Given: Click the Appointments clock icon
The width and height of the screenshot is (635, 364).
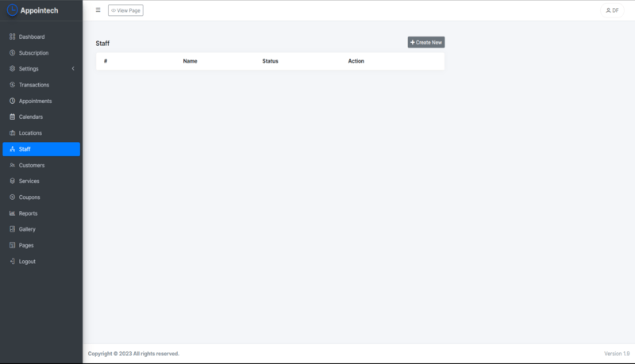Looking at the screenshot, I should [12, 101].
